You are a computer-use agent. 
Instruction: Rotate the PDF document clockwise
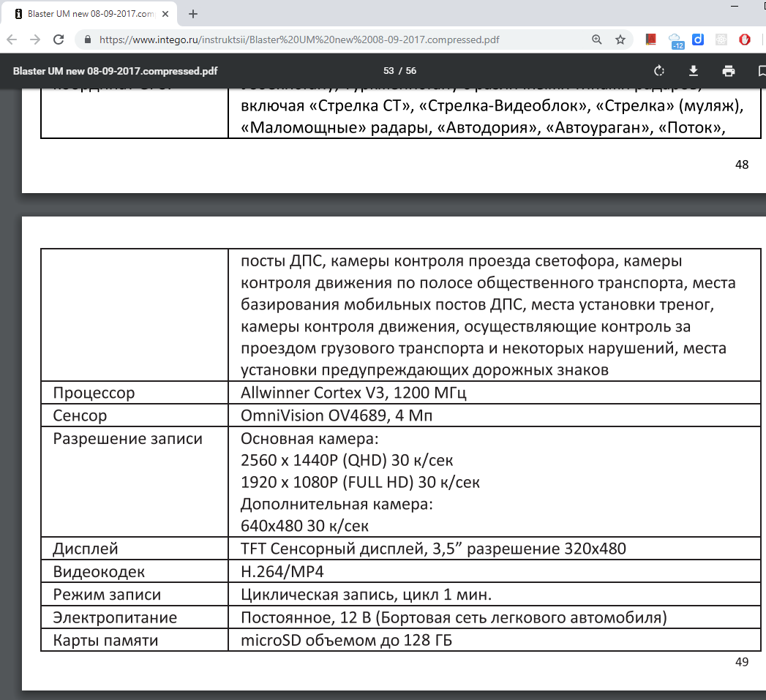pos(658,71)
